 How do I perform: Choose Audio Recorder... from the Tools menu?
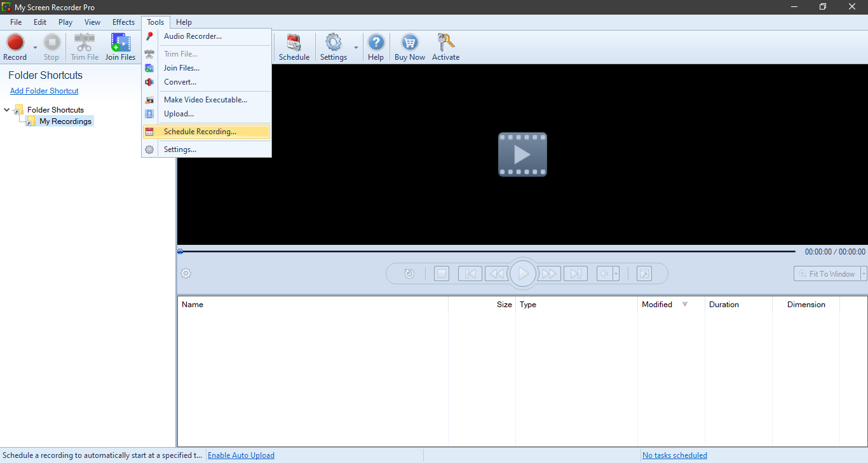(207, 36)
